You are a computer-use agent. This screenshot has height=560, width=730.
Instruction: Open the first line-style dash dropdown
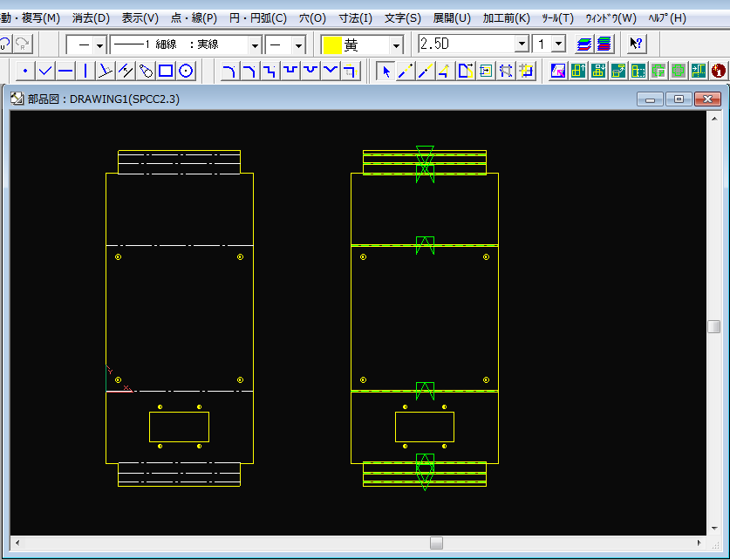[x=99, y=45]
